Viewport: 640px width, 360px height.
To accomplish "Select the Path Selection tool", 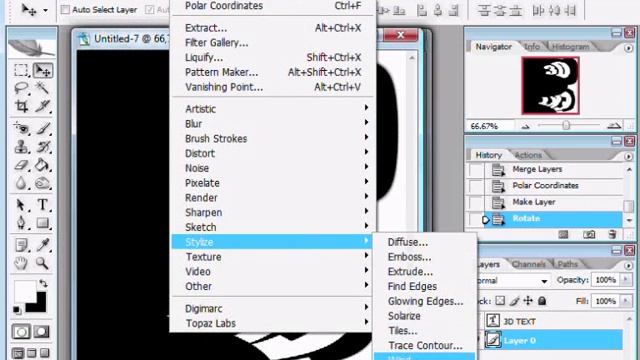I will coord(21,204).
